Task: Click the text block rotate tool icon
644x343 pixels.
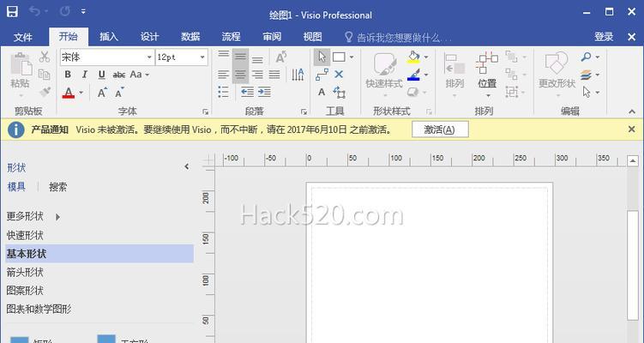Action: coord(339,92)
